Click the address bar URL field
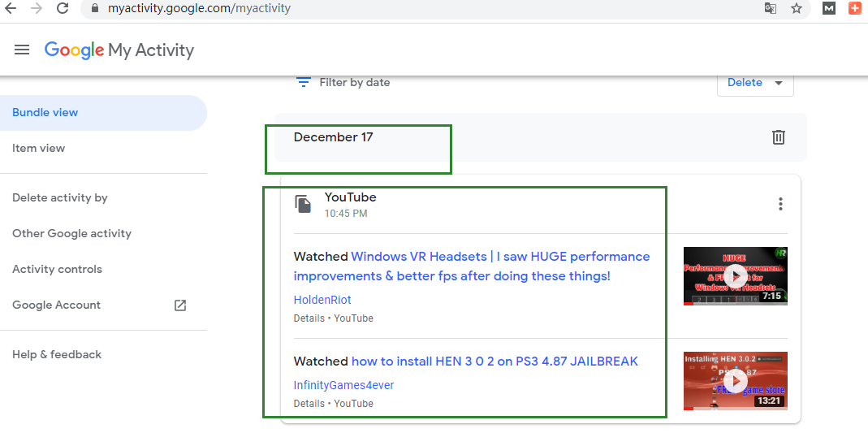Screen dimensions: 868x433 [x=406, y=9]
